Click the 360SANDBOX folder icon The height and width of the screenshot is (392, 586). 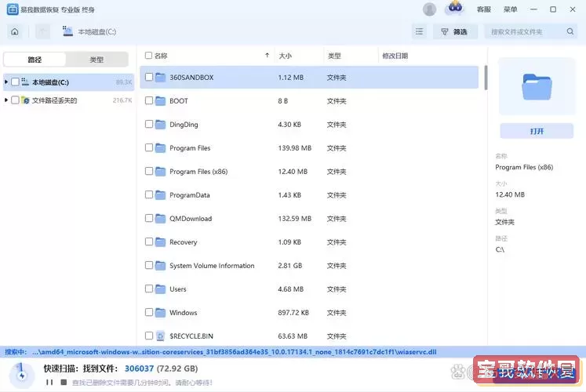coord(160,78)
